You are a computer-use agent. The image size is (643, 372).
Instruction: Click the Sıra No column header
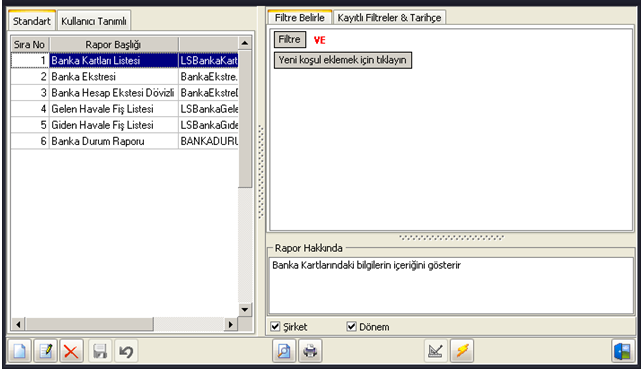30,44
